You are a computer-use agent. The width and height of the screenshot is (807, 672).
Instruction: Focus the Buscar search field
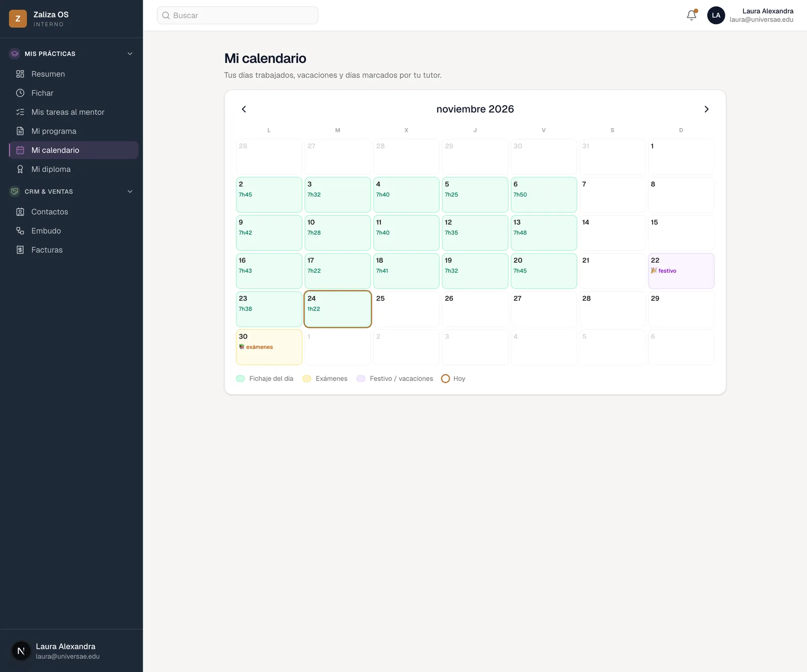[x=238, y=16]
